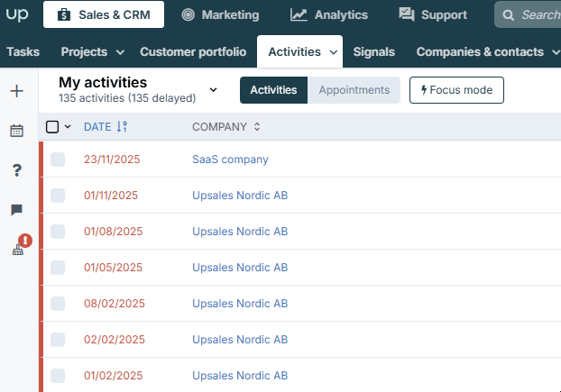Open the select-all checkbox dropdown arrow
Image resolution: width=561 pixels, height=392 pixels.
[68, 126]
